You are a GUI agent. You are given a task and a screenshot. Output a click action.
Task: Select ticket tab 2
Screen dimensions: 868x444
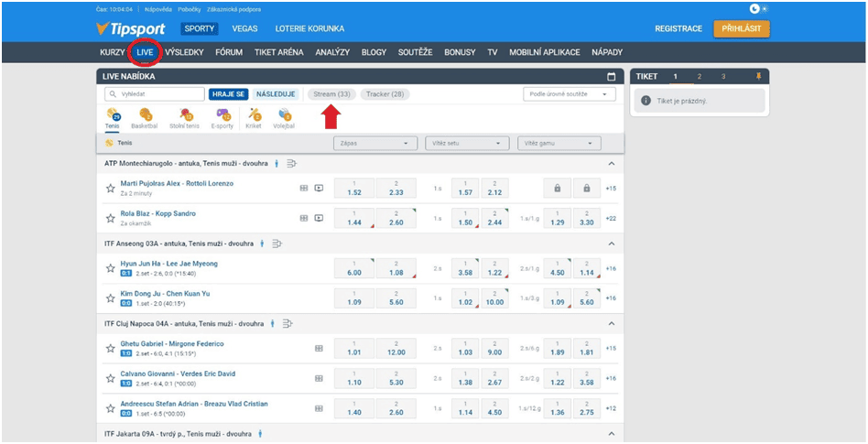[x=700, y=76]
